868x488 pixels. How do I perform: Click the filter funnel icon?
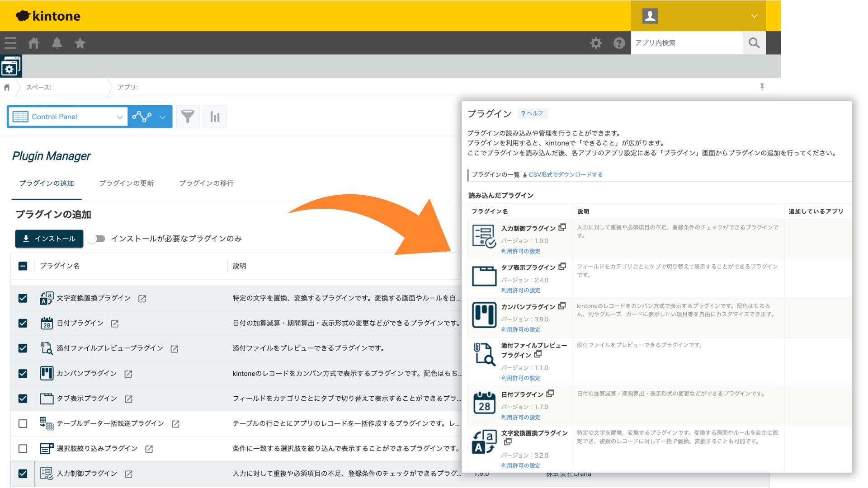point(188,117)
